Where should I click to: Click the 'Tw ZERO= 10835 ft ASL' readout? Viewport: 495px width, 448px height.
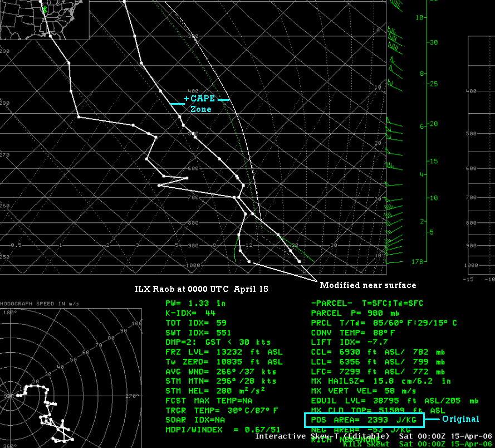pyautogui.click(x=224, y=362)
